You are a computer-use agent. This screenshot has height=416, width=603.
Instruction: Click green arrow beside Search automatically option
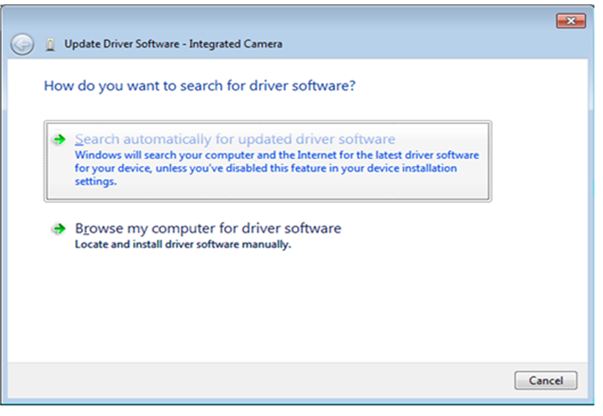coord(59,139)
